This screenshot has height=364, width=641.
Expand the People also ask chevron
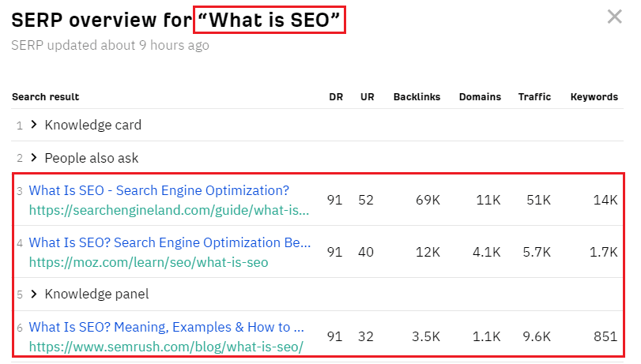[34, 157]
